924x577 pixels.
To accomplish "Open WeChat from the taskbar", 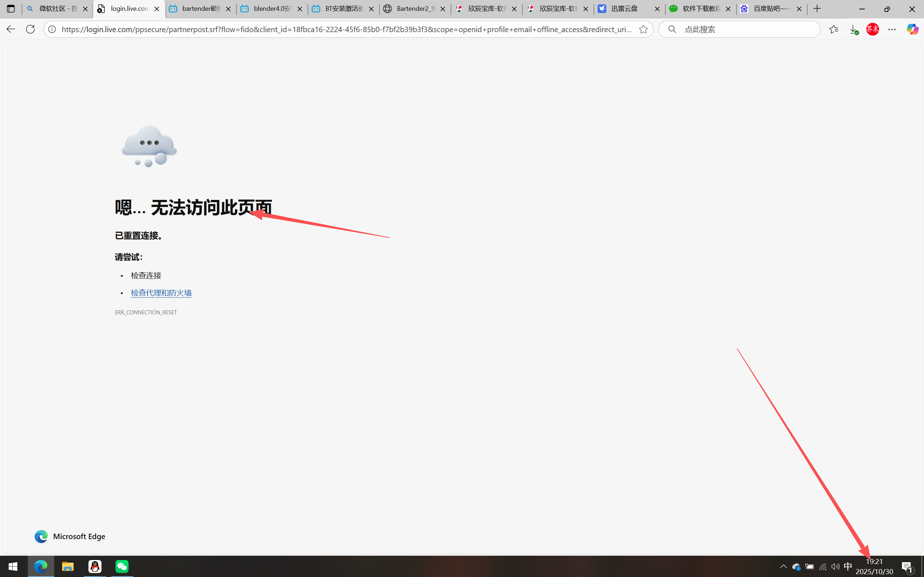I will click(x=122, y=566).
